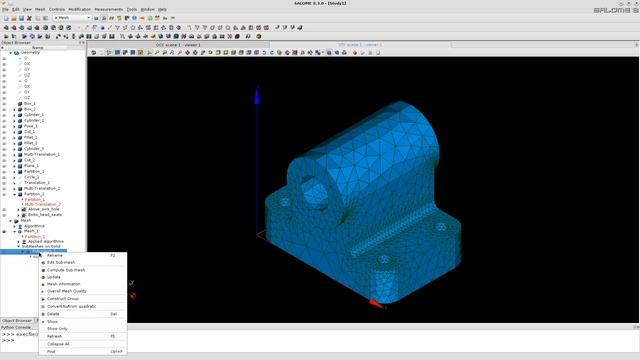This screenshot has width=640, height=360.
Task: Select the Cut_2 tree item
Action: tap(29, 160)
